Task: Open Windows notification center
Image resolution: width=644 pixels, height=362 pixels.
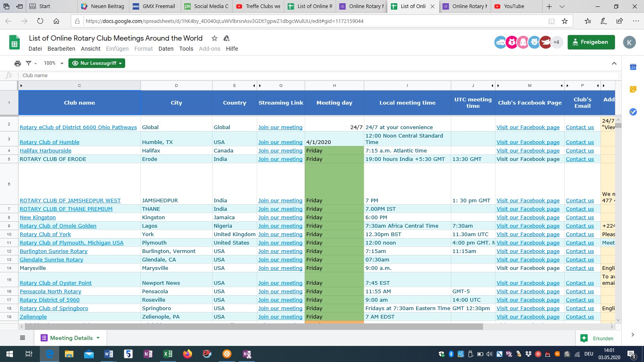Action: click(632, 354)
